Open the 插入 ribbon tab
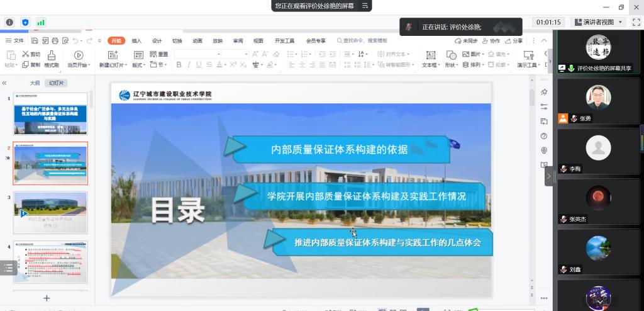 [136, 41]
